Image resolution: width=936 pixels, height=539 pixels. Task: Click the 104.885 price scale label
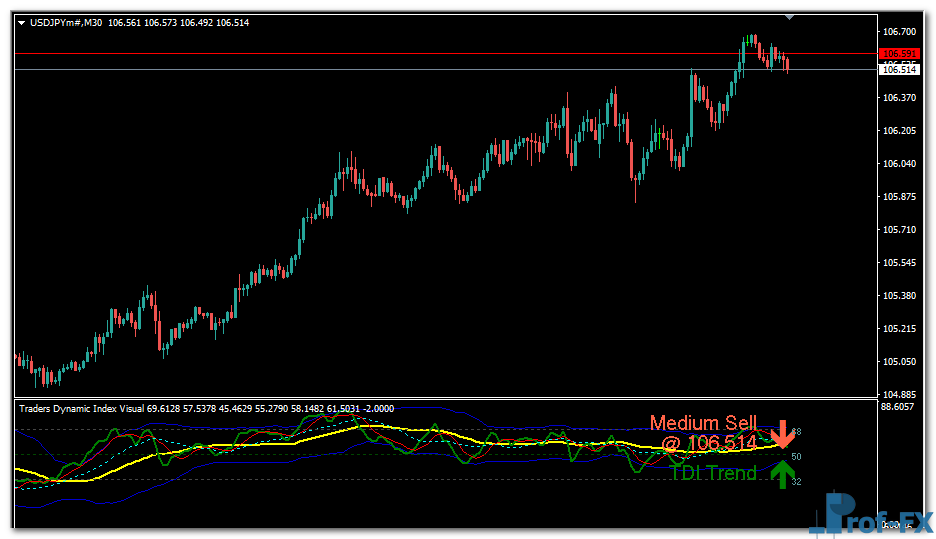(900, 394)
